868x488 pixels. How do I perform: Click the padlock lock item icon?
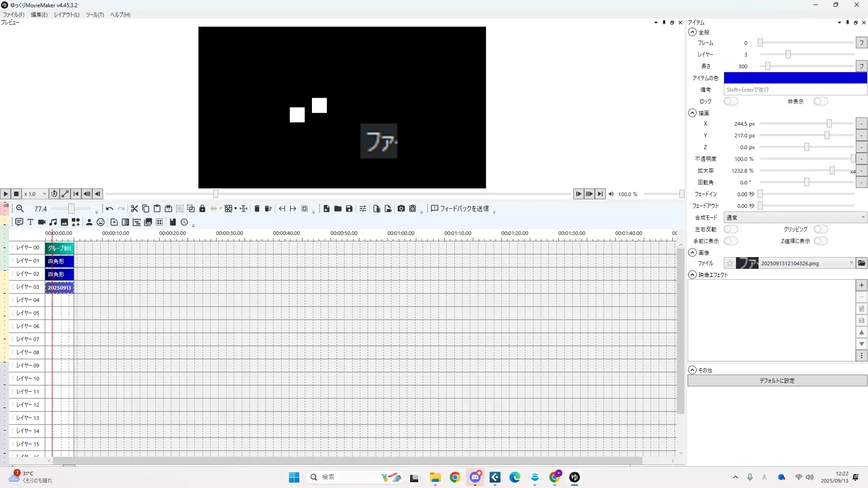click(x=202, y=209)
